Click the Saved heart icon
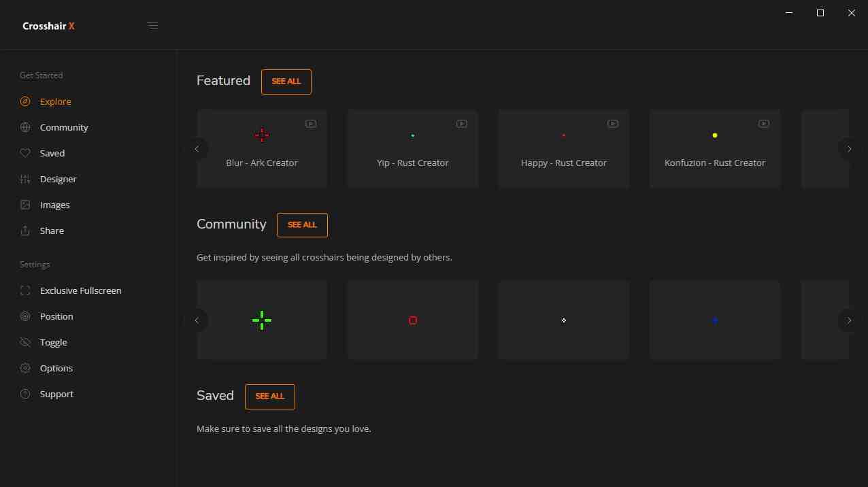The height and width of the screenshot is (487, 868). (x=25, y=153)
